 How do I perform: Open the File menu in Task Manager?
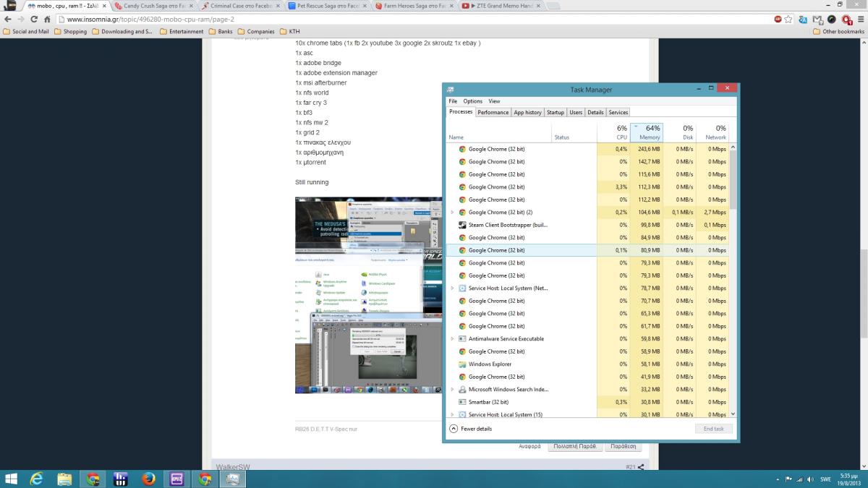click(x=453, y=101)
